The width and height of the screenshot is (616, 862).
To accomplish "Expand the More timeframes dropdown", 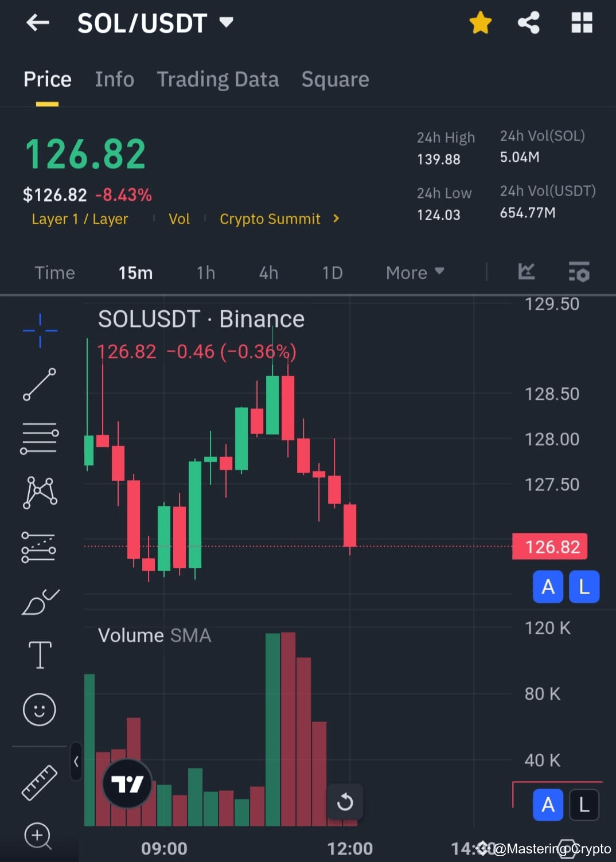I will click(414, 272).
